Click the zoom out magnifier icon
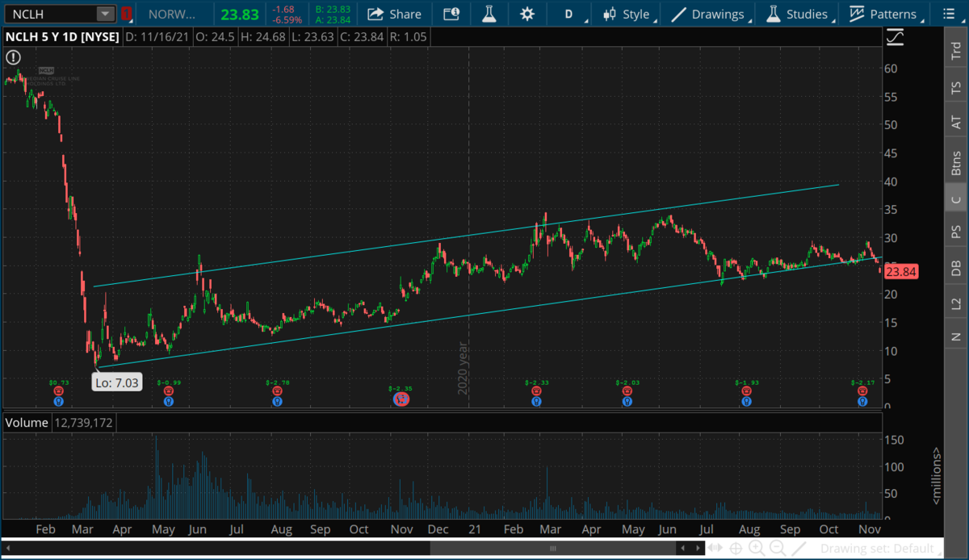This screenshot has height=560, width=969. point(777,549)
